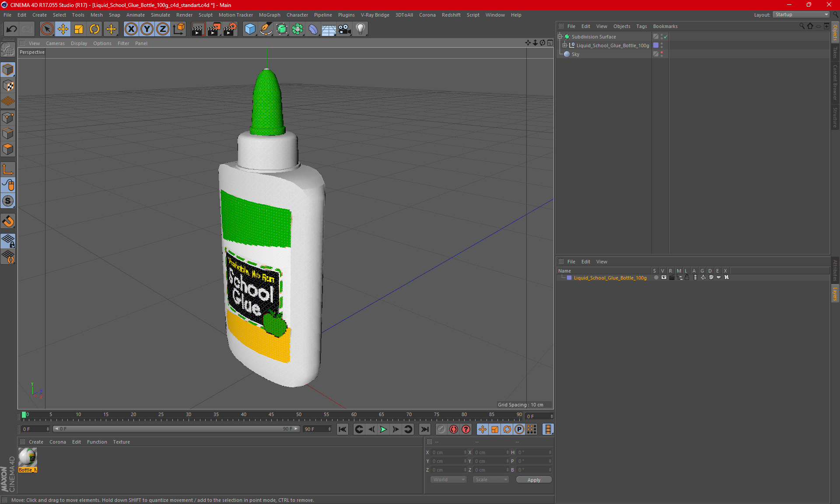The height and width of the screenshot is (504, 840).
Task: Open the Object Manager Tags menu
Action: coord(641,26)
